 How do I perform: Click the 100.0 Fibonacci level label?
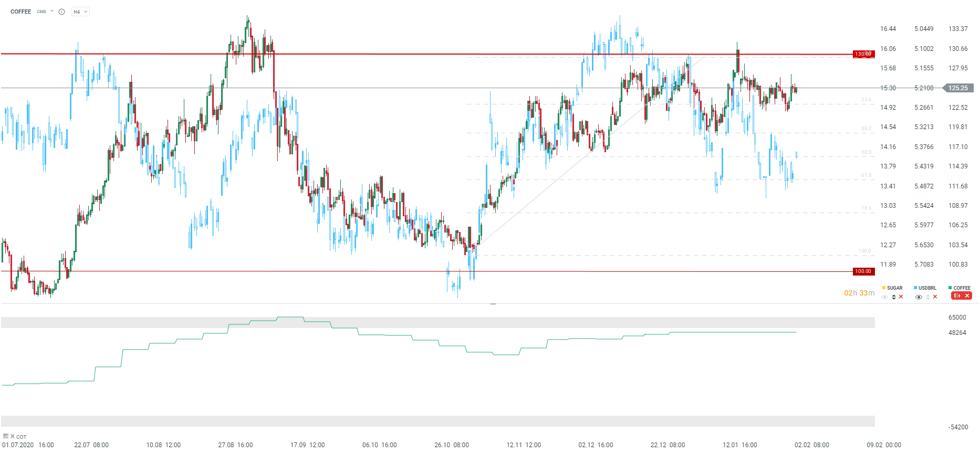coord(864,251)
